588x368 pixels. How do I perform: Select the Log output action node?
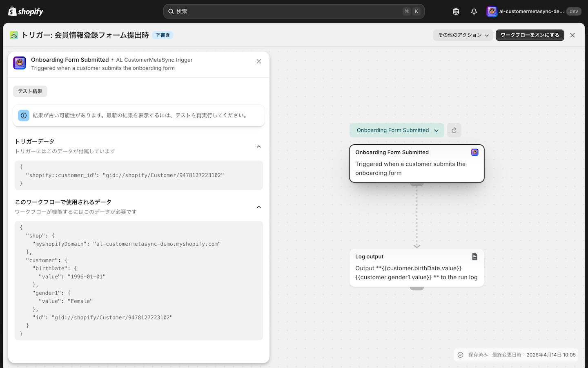417,268
